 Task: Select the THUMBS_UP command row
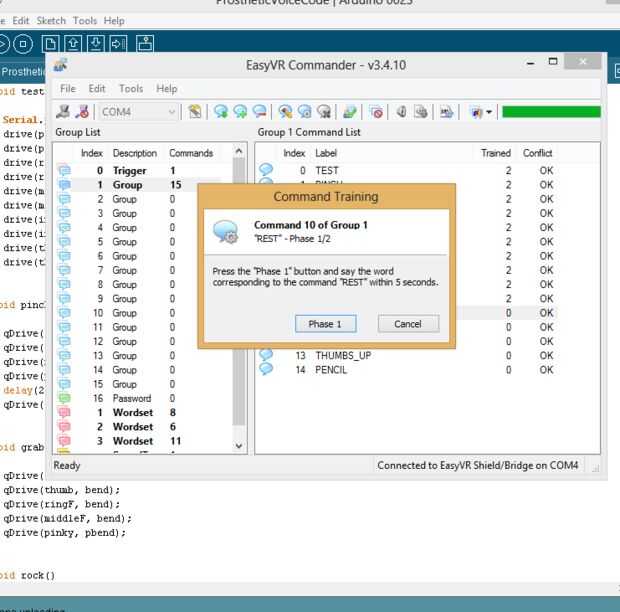coord(407,355)
